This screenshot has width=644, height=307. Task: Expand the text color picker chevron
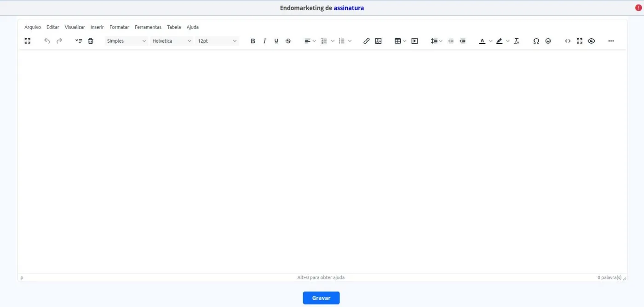[490, 41]
